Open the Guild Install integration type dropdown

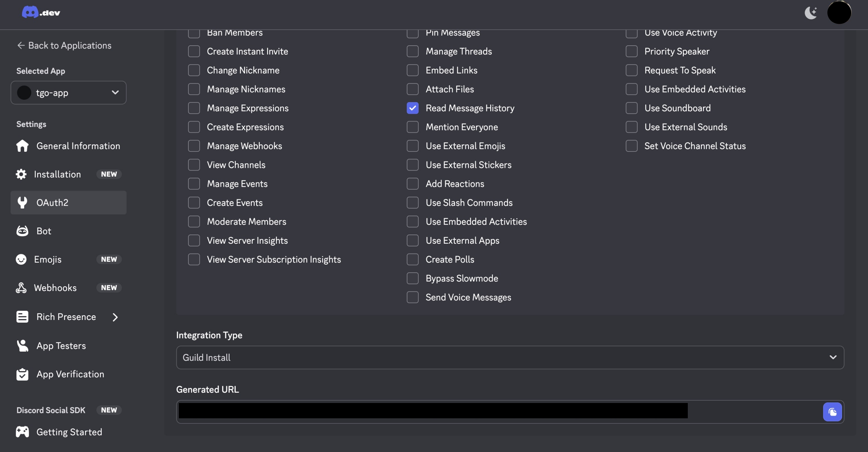coord(510,357)
